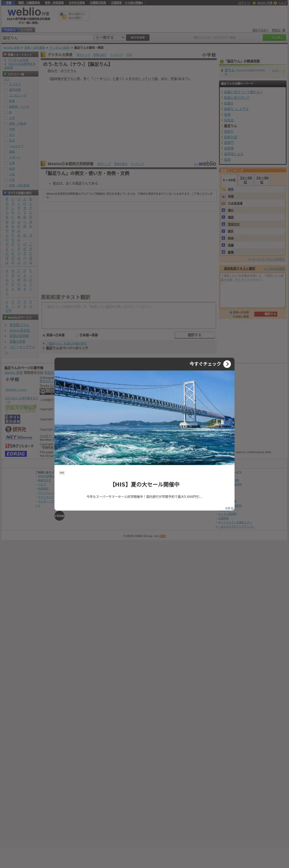The height and width of the screenshot is (868, 289).
Task: Click the main translation text area
Action: point(129,315)
